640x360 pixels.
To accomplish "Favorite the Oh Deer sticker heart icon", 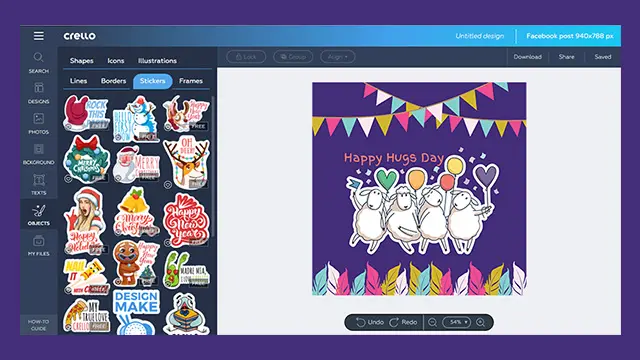I will click(x=167, y=185).
